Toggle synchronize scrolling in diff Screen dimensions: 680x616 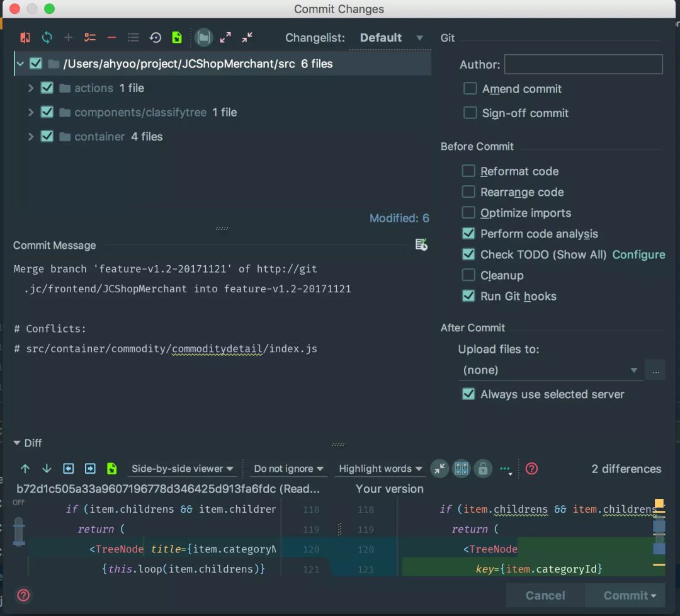pyautogui.click(x=462, y=469)
